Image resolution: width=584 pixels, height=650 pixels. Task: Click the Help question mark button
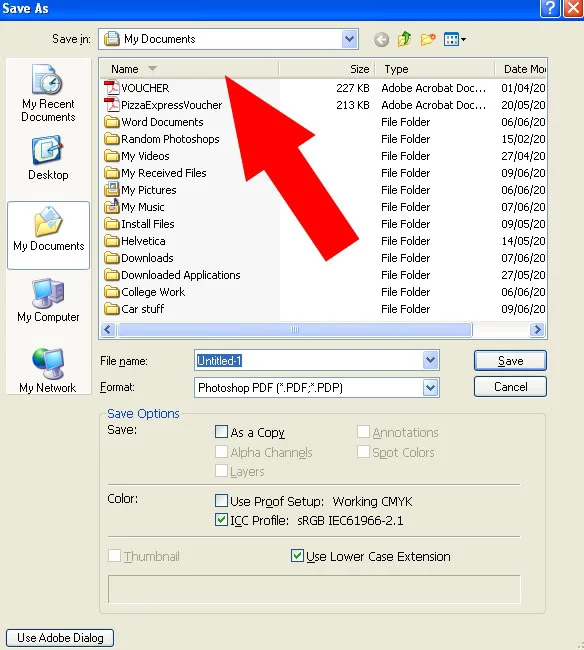pyautogui.click(x=550, y=8)
